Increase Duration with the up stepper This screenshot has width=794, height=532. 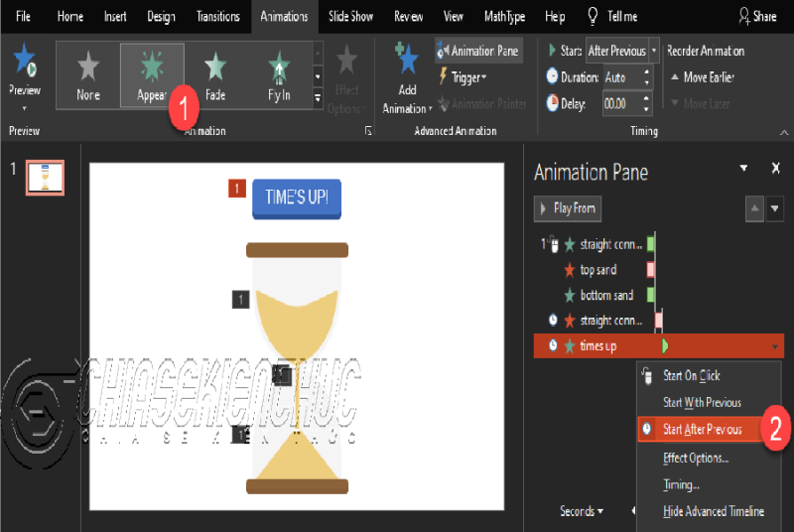pyautogui.click(x=647, y=72)
